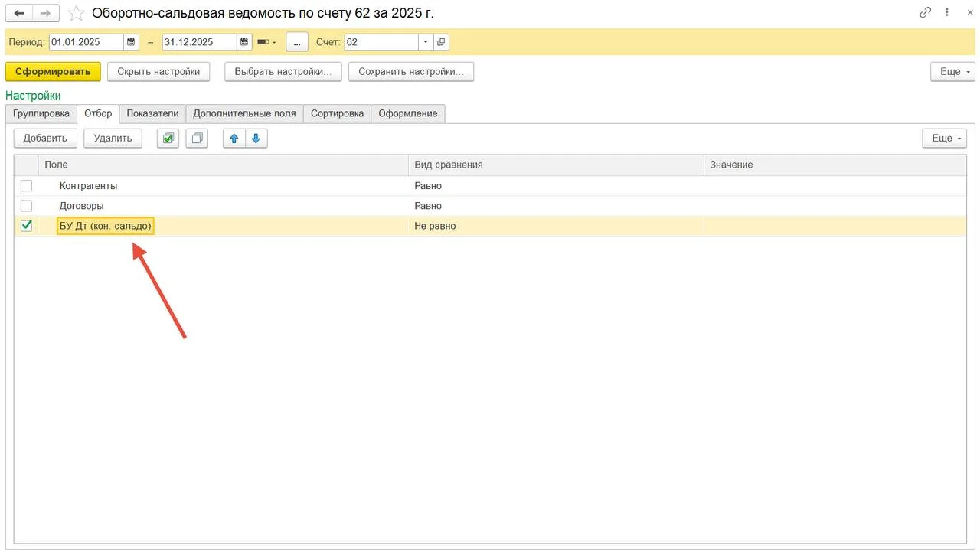The width and height of the screenshot is (980, 555).
Task: Open calendar for end date 31.12.2025
Action: (244, 42)
